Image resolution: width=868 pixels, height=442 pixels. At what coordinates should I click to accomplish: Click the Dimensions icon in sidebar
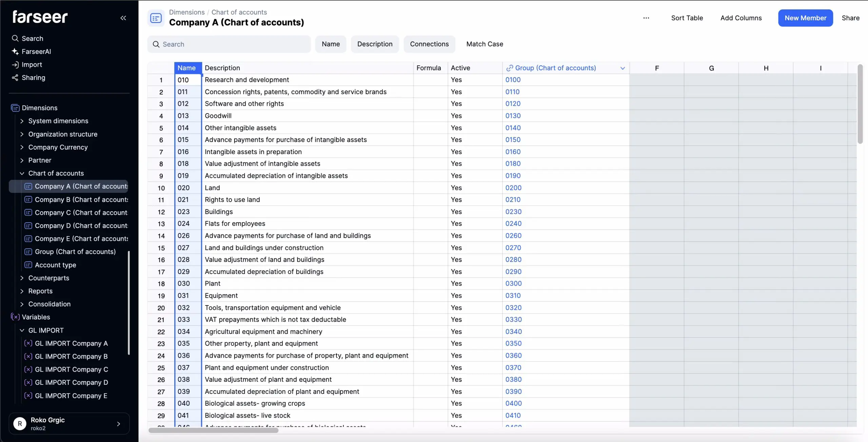[x=15, y=108]
